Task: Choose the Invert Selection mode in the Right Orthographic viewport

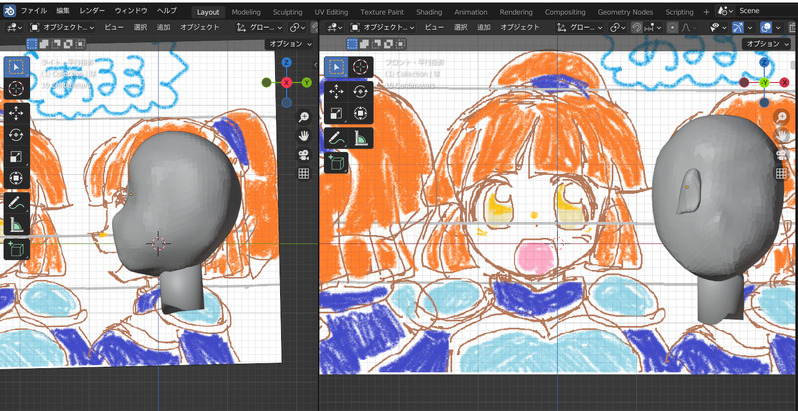Action: (x=68, y=44)
